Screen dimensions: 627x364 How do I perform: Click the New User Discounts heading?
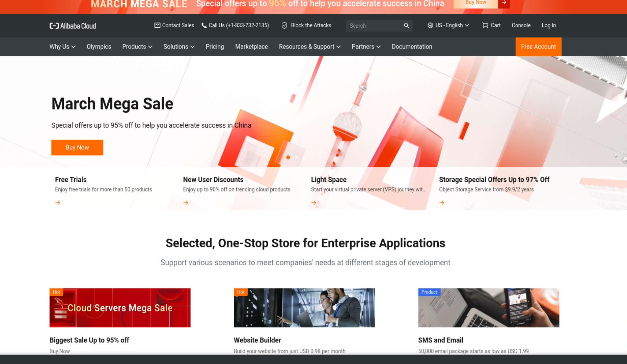pos(213,180)
